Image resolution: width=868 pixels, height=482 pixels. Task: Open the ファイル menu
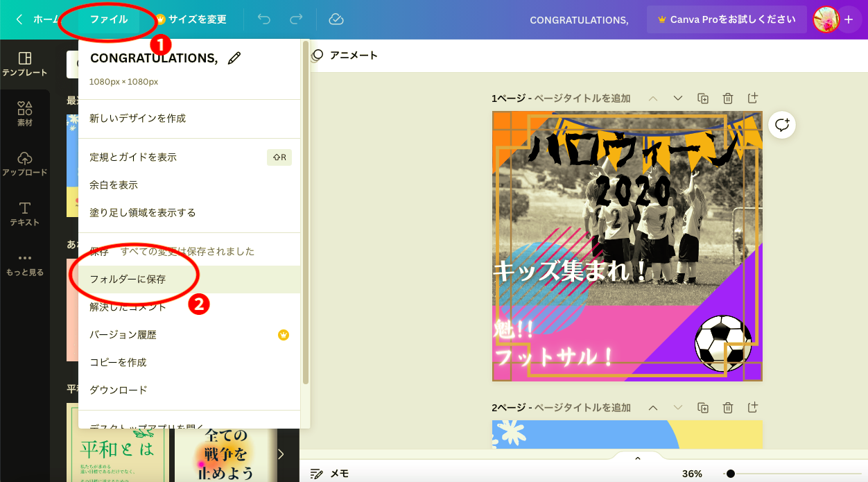click(109, 19)
